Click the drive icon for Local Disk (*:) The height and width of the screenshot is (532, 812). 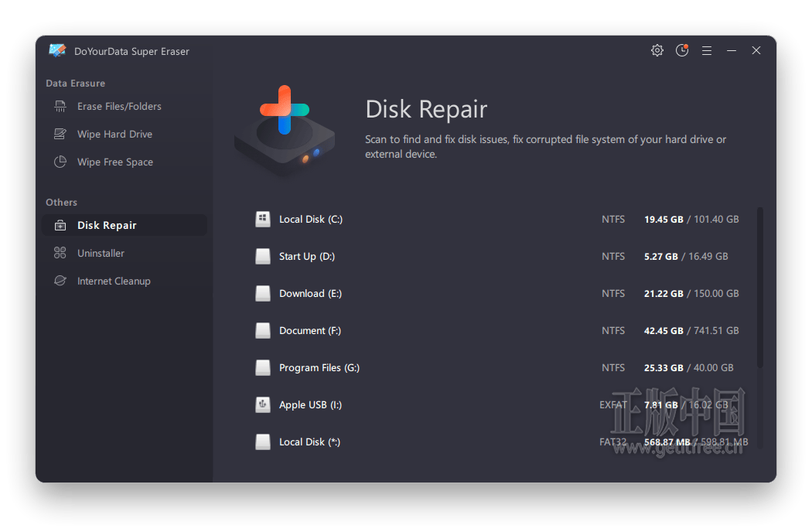263,442
